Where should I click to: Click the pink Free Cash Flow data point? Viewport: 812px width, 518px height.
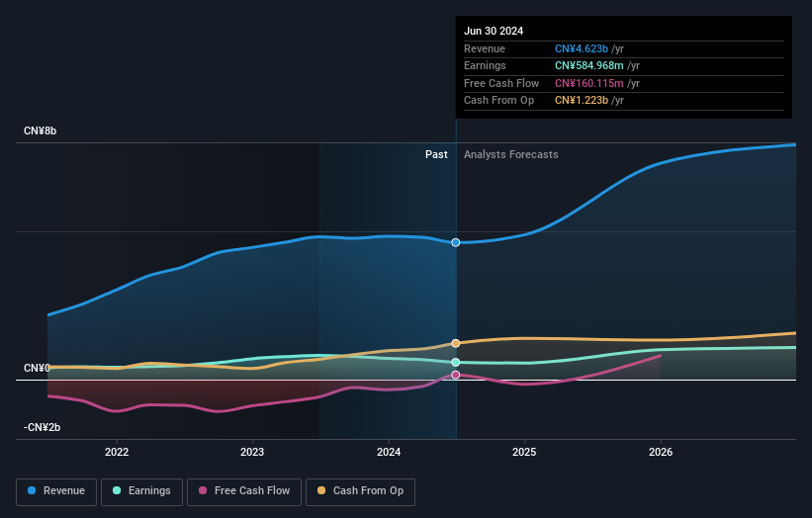point(456,375)
